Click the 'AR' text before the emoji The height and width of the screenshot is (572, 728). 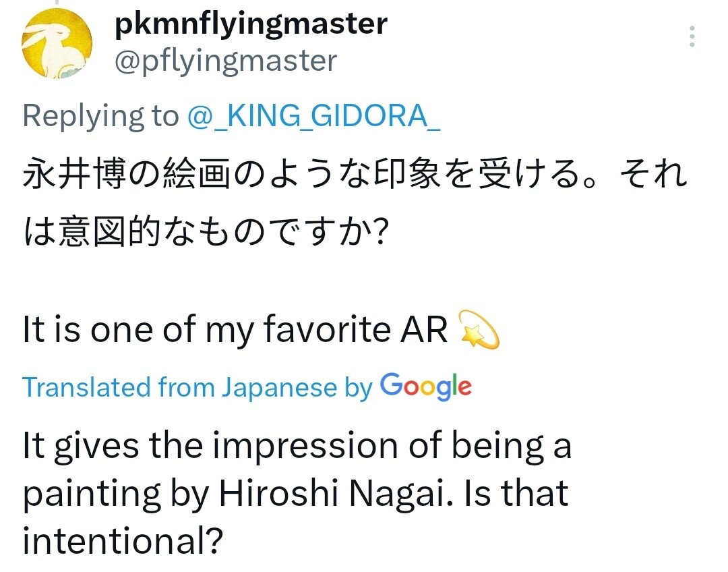pyautogui.click(x=425, y=330)
